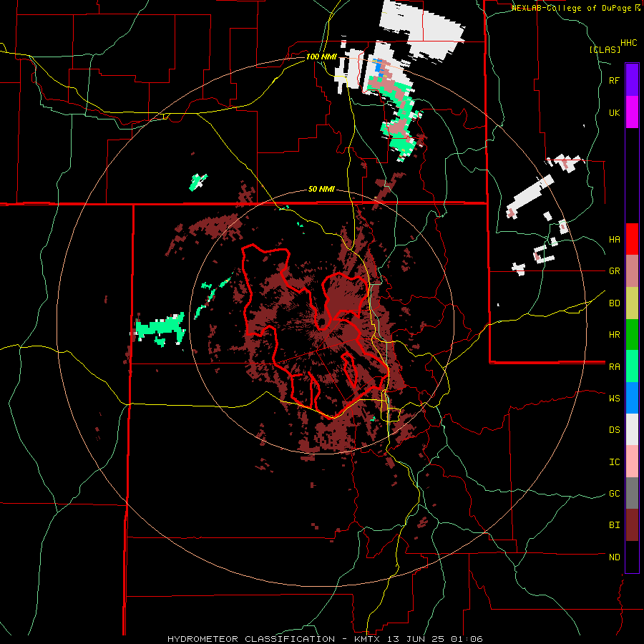Click the HR legend label

point(614,335)
